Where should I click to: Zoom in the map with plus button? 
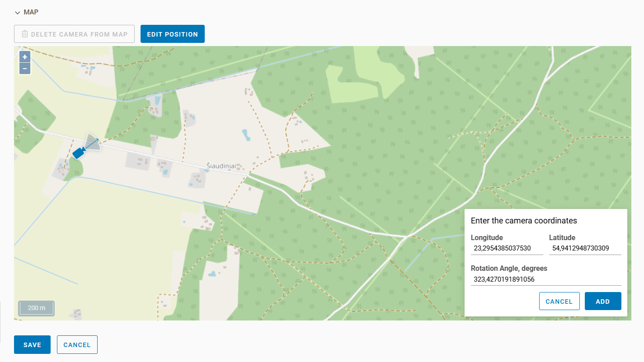(x=25, y=57)
